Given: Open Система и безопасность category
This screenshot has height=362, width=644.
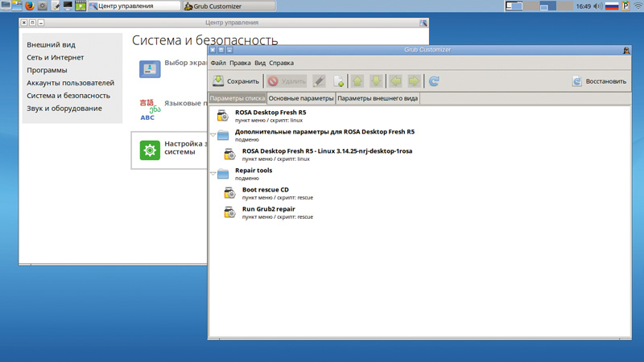Looking at the screenshot, I should click(x=68, y=96).
